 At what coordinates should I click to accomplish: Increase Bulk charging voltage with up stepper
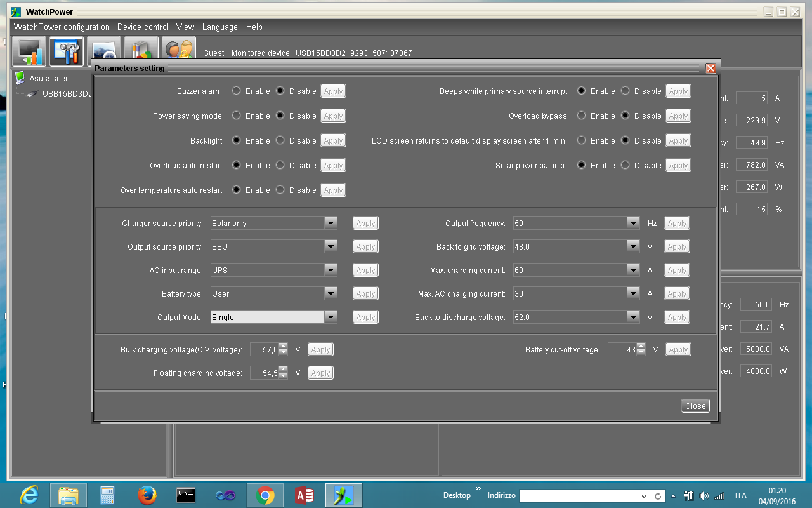tap(283, 346)
